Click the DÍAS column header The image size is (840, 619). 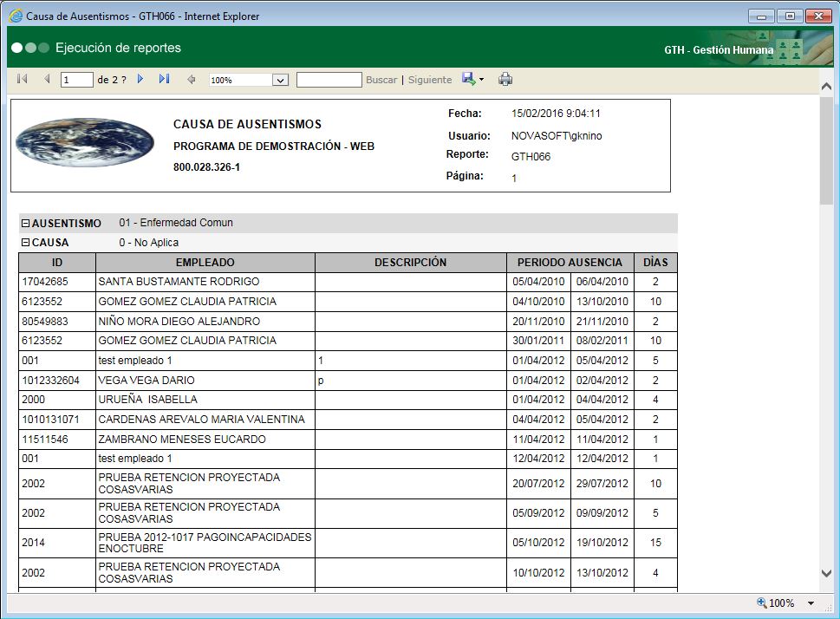[655, 263]
